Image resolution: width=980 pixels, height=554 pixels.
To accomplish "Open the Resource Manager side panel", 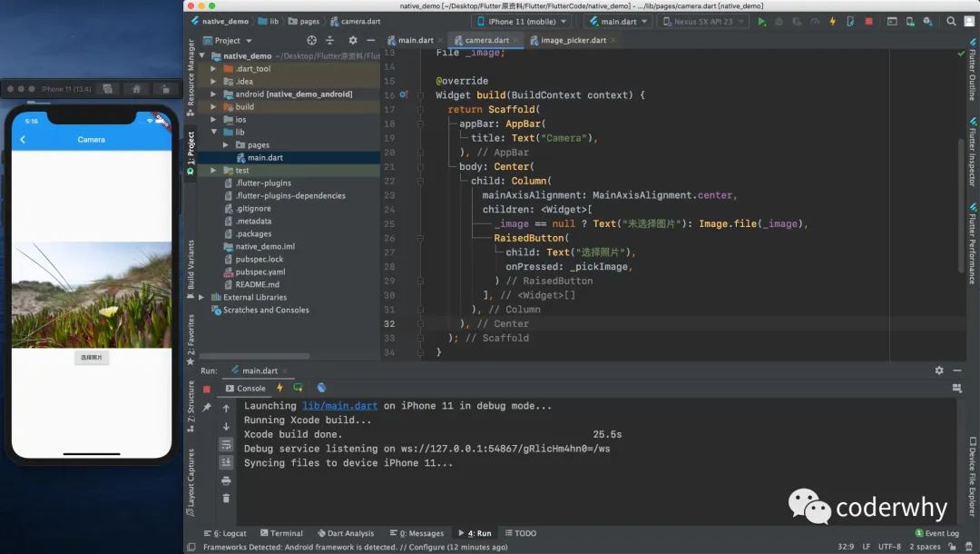I will point(191,76).
